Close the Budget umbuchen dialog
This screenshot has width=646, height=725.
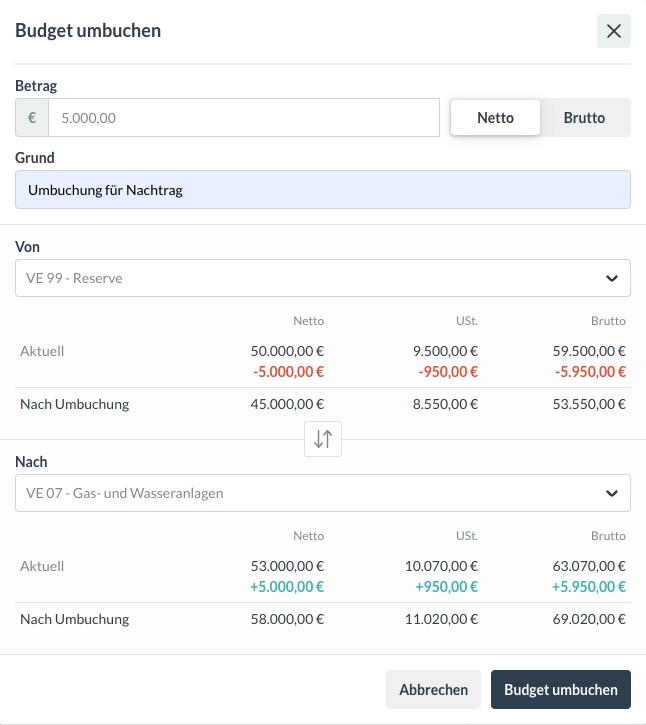click(613, 31)
